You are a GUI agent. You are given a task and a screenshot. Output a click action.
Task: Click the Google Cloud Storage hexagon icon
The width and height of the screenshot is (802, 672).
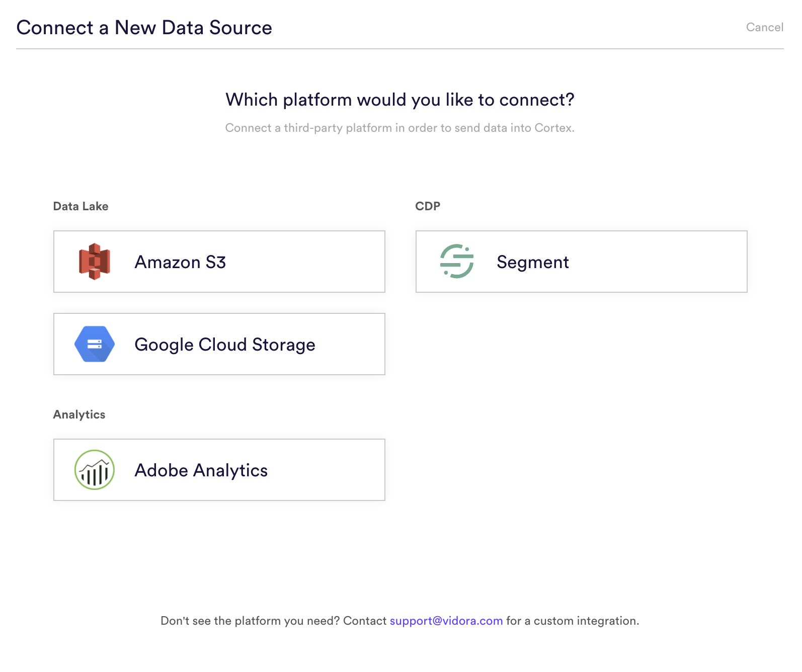pos(95,344)
